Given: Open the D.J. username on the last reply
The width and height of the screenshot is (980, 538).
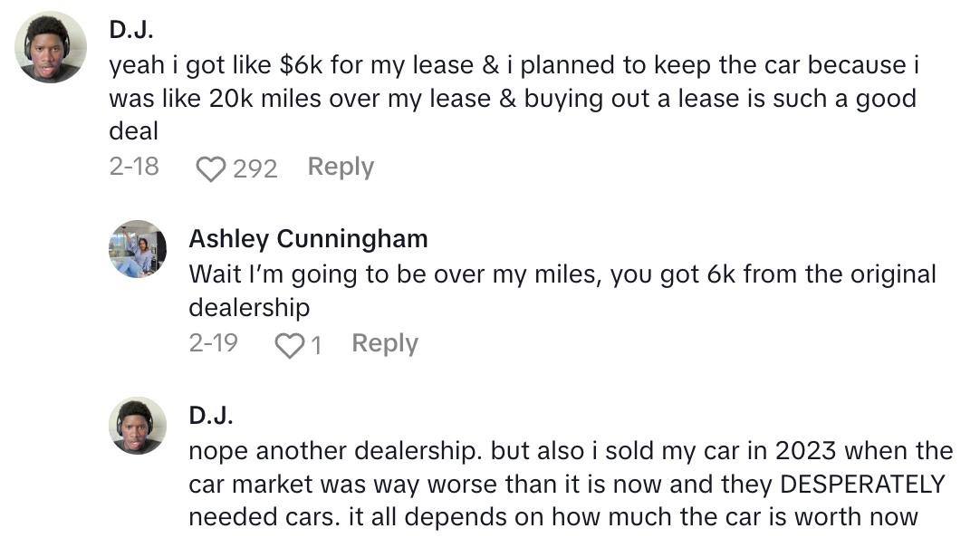Looking at the screenshot, I should tap(211, 415).
